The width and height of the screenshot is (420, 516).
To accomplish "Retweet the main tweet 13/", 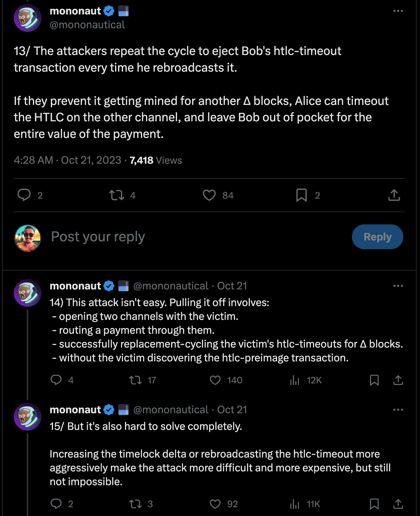I will tap(116, 195).
